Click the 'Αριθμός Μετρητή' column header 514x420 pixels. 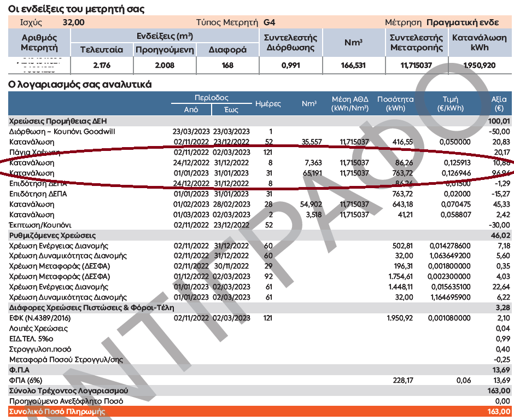pyautogui.click(x=39, y=43)
